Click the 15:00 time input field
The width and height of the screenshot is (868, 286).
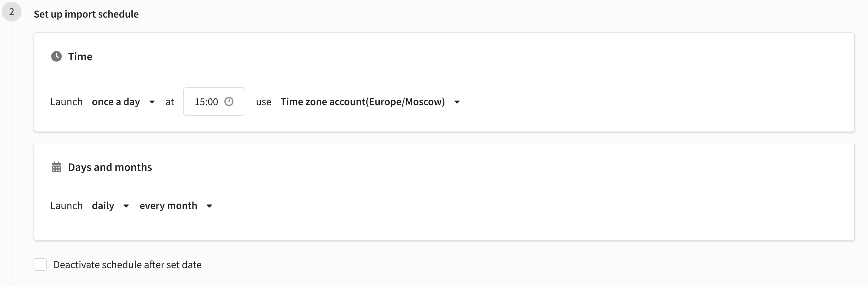coord(214,101)
